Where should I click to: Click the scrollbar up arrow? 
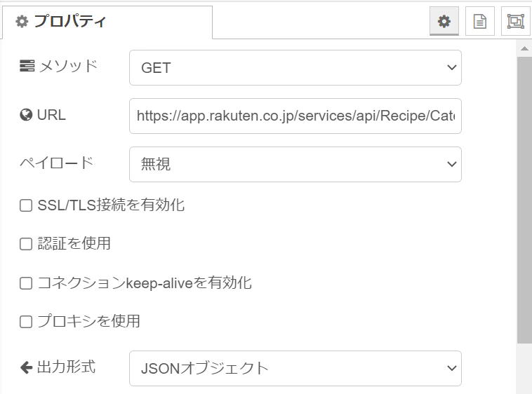click(x=524, y=48)
